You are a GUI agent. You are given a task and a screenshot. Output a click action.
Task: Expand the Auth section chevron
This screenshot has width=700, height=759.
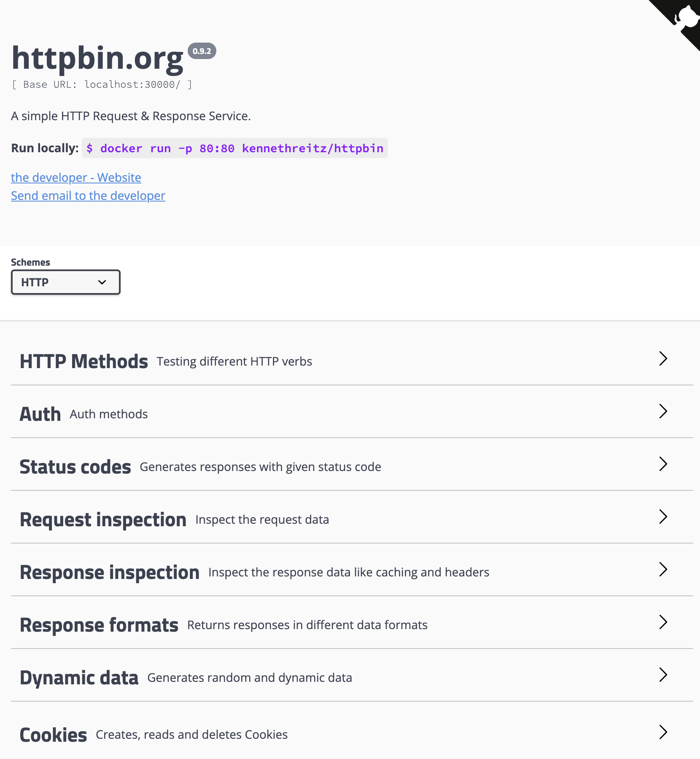tap(663, 411)
